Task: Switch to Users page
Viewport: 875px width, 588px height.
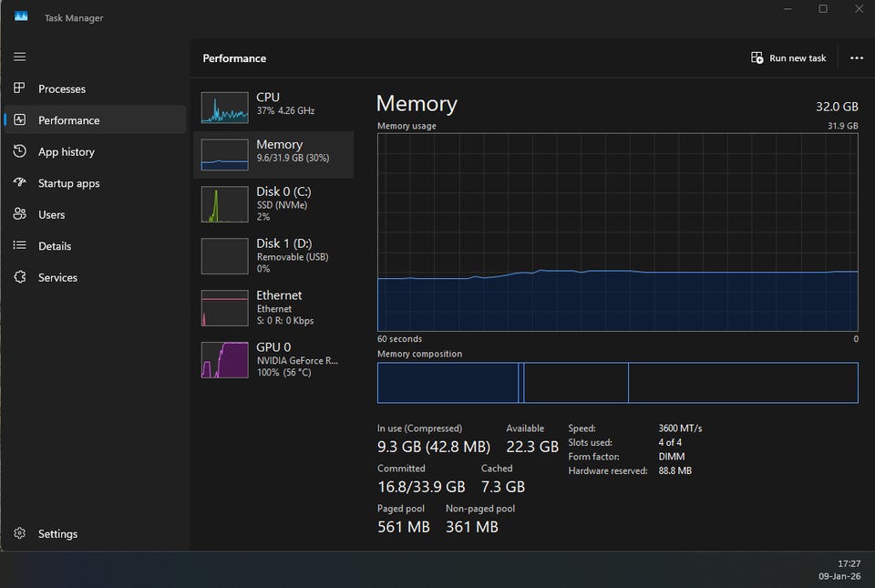Action: pyautogui.click(x=51, y=214)
